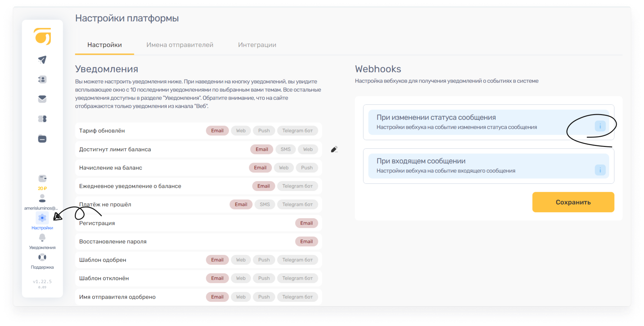
Task: Open the contacts icon in sidebar
Action: [x=42, y=79]
